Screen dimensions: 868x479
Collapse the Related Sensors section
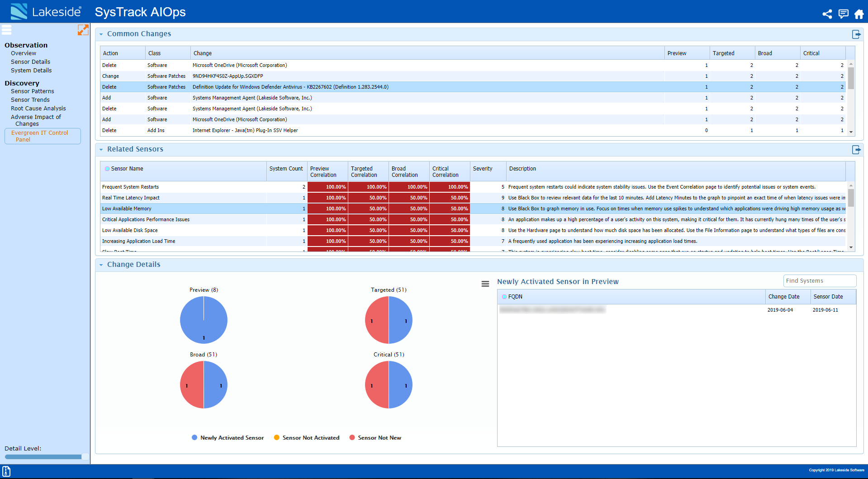(x=101, y=149)
